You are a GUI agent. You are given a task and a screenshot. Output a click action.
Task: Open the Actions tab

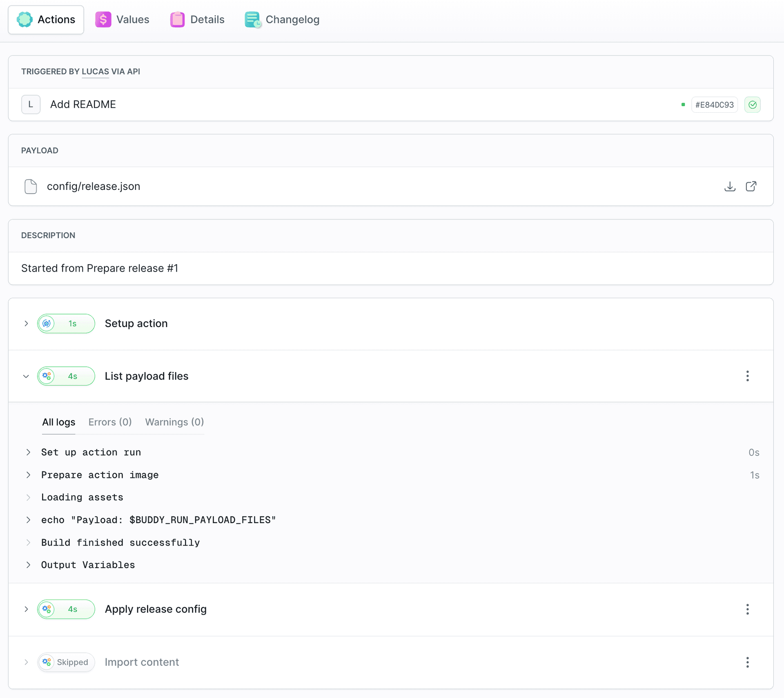46,20
